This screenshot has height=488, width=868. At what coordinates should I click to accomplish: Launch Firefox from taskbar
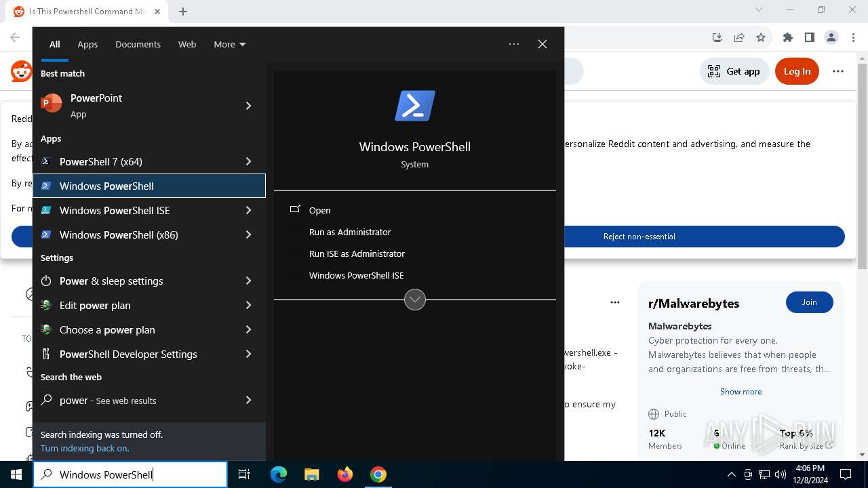tap(345, 474)
